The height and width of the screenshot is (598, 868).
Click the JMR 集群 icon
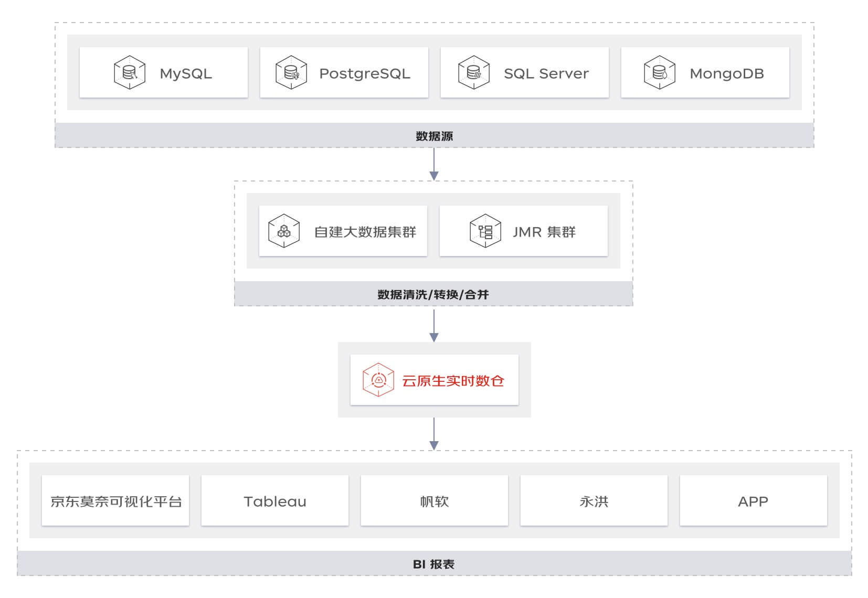(485, 231)
